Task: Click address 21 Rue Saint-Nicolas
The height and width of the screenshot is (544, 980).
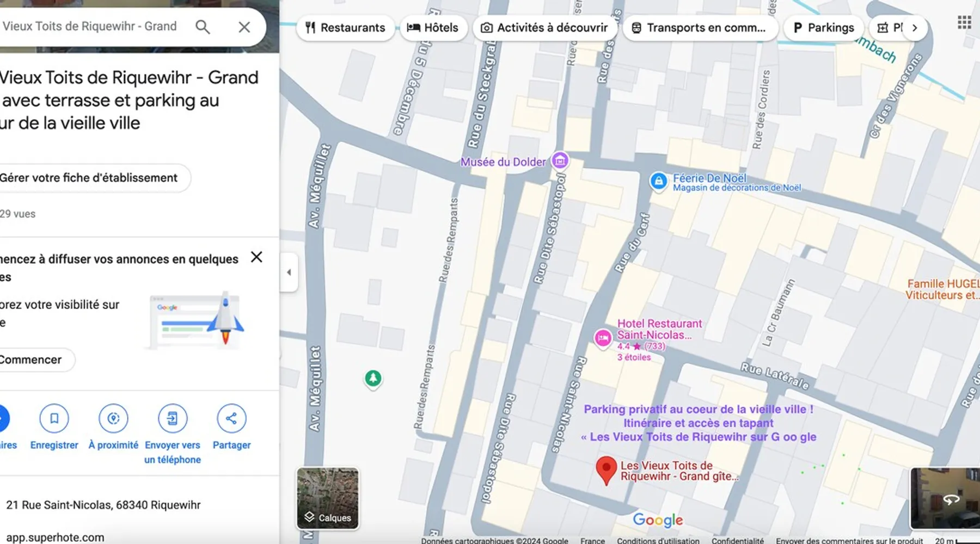Action: [x=103, y=505]
